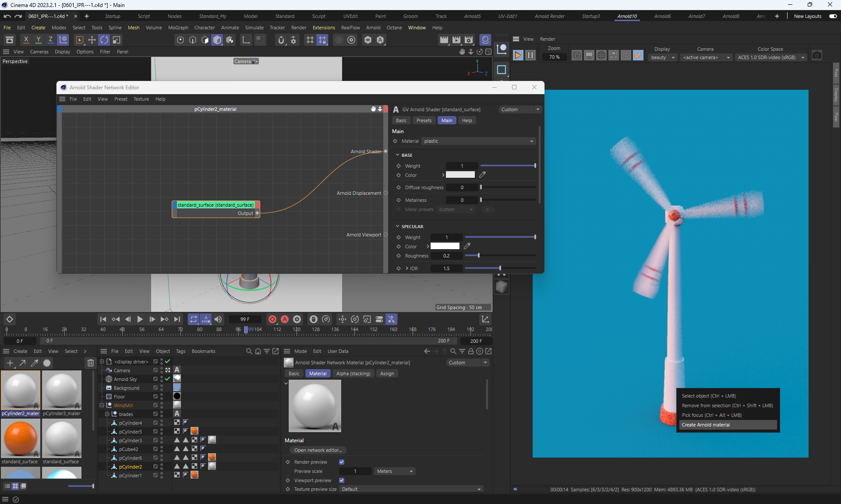The image size is (841, 504).
Task: Click the Rotate tool icon
Action: point(104,40)
